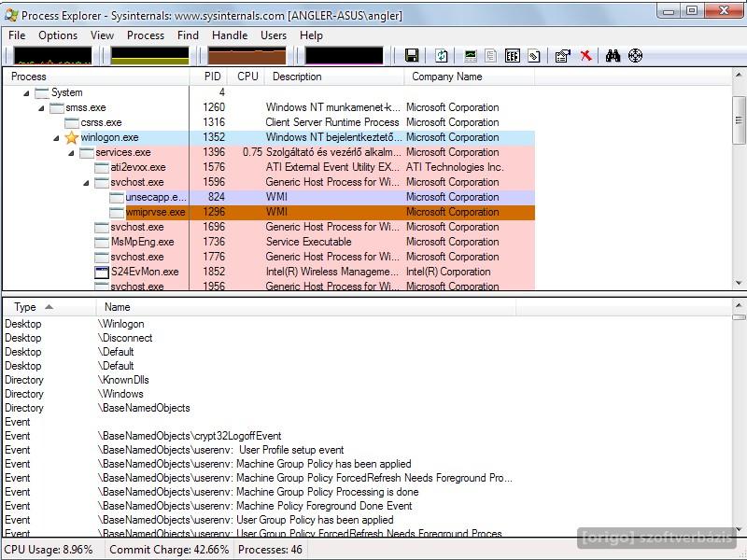Collapse the svchost.exe PID 1596 node
This screenshot has height=560, width=747.
pyautogui.click(x=86, y=183)
